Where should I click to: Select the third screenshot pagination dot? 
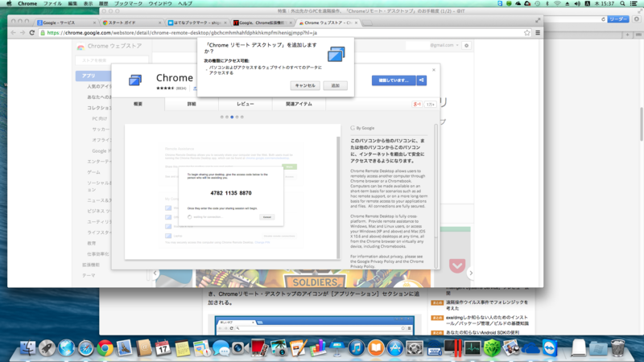(232, 117)
